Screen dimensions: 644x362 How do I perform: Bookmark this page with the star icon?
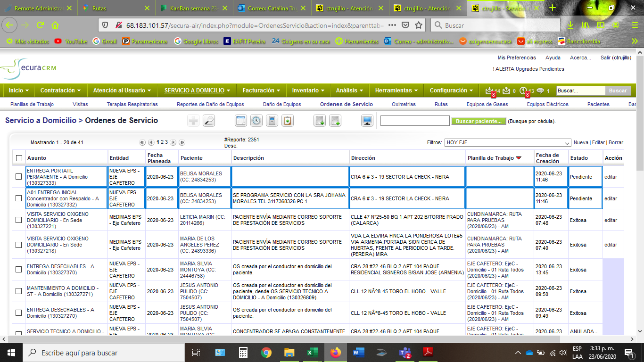[419, 25]
